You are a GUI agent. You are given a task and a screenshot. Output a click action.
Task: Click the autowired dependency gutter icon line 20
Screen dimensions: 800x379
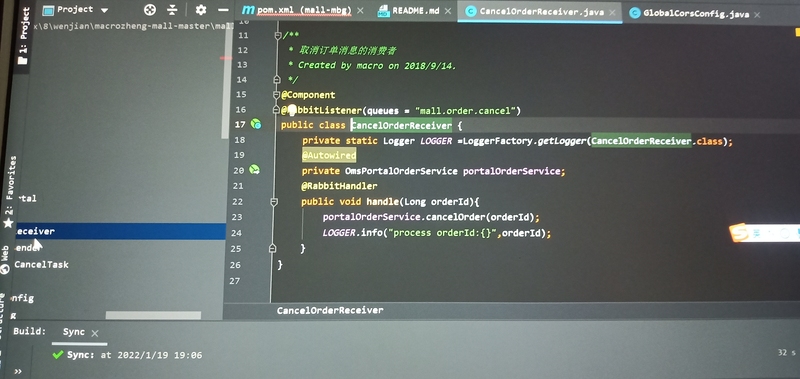pyautogui.click(x=254, y=169)
